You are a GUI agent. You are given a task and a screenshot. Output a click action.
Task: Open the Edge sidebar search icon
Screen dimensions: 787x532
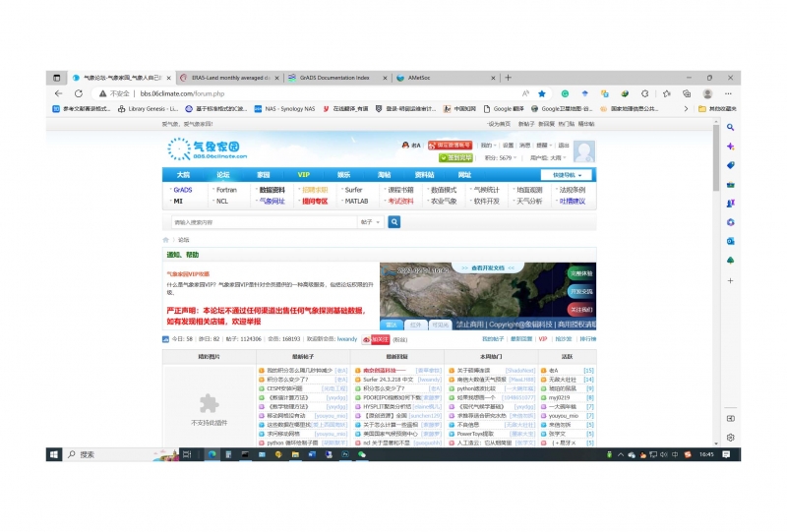click(x=731, y=128)
